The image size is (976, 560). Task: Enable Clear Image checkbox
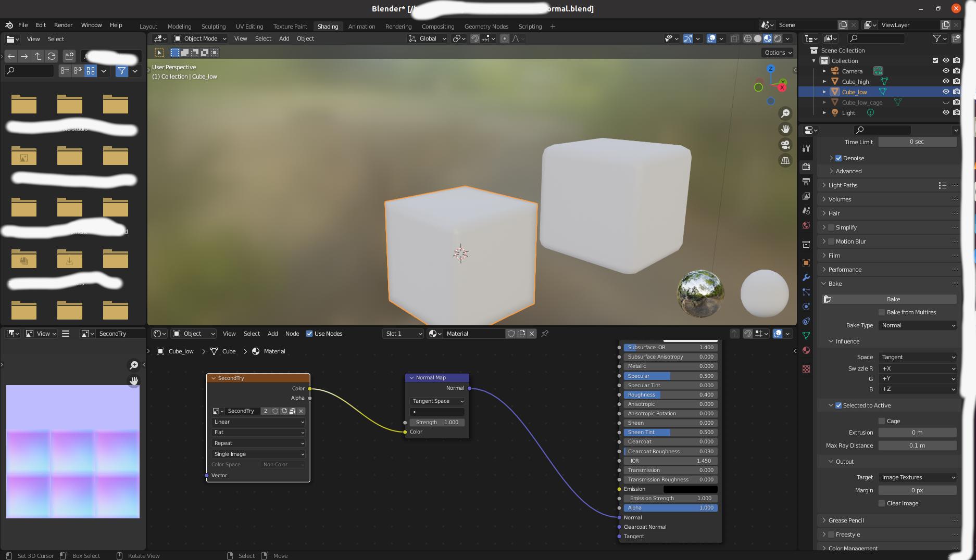pyautogui.click(x=882, y=503)
